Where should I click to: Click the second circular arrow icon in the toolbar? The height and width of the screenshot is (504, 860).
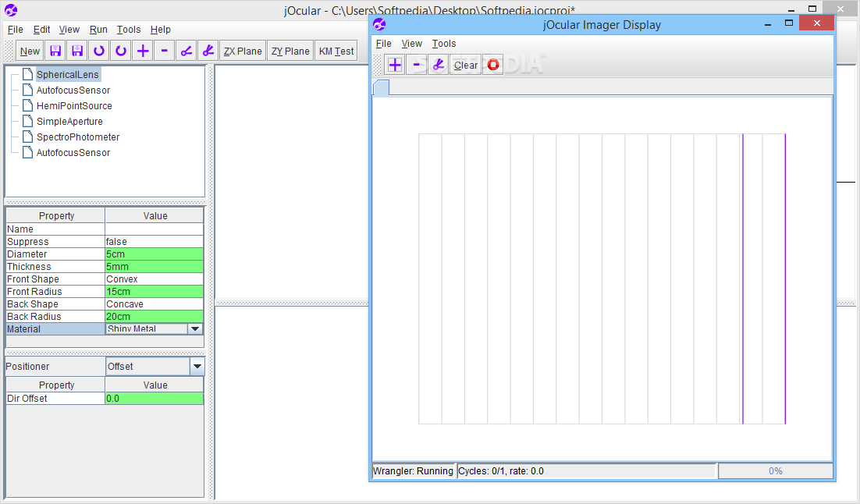(121, 51)
